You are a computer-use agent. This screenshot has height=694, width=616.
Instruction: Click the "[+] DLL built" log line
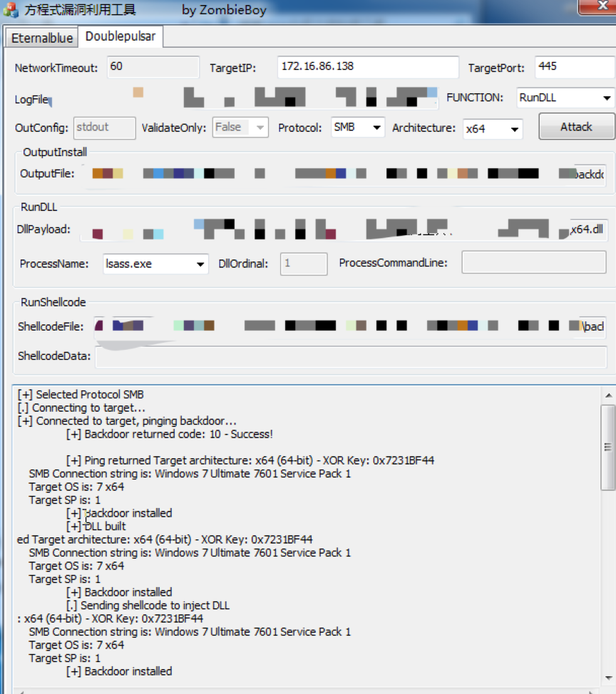click(x=96, y=527)
